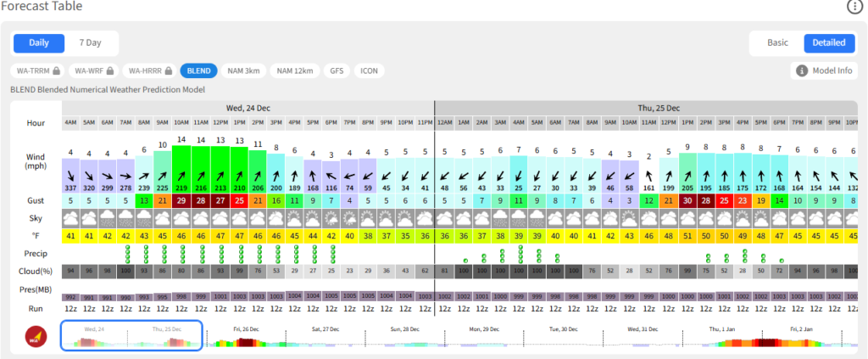The image size is (868, 359).
Task: Select the NAM 3km model
Action: tap(245, 70)
